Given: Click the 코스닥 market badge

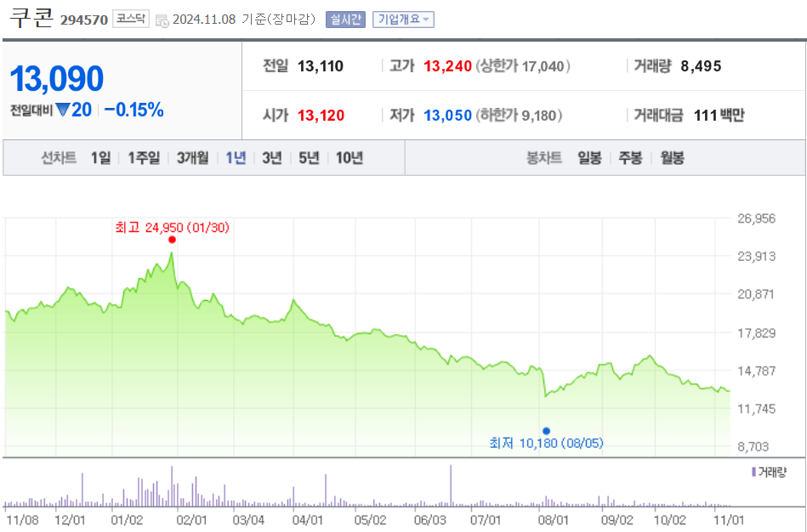Looking at the screenshot, I should point(131,19).
